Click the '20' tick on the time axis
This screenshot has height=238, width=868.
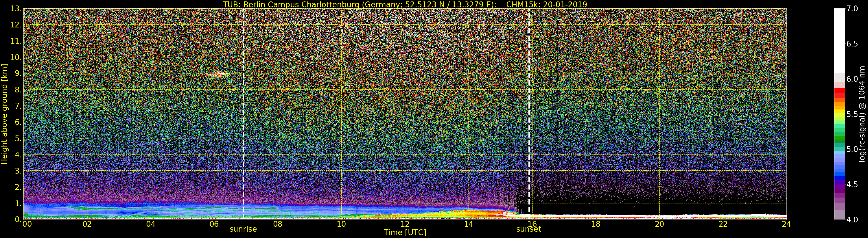click(659, 224)
